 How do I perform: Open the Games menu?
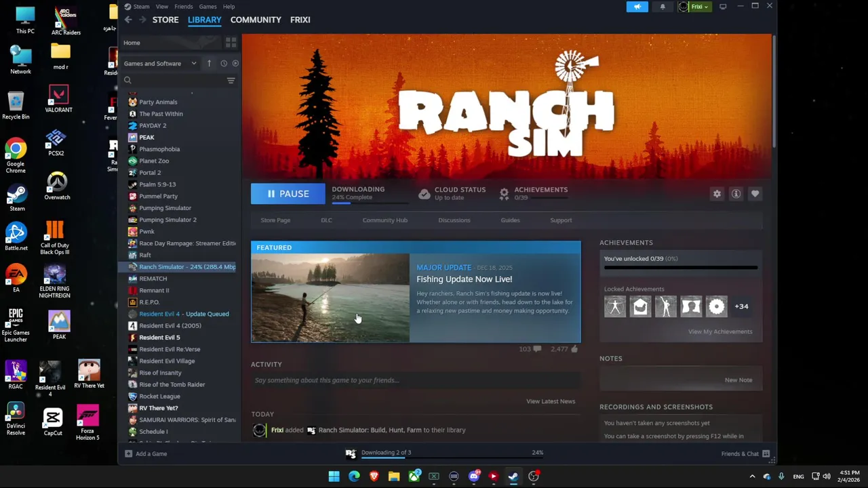point(208,7)
